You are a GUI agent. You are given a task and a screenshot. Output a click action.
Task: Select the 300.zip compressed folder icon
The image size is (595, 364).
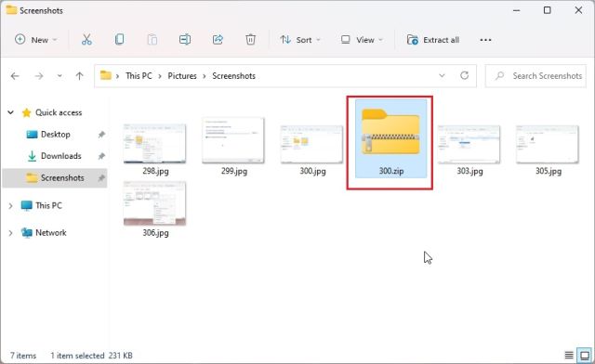pyautogui.click(x=390, y=131)
